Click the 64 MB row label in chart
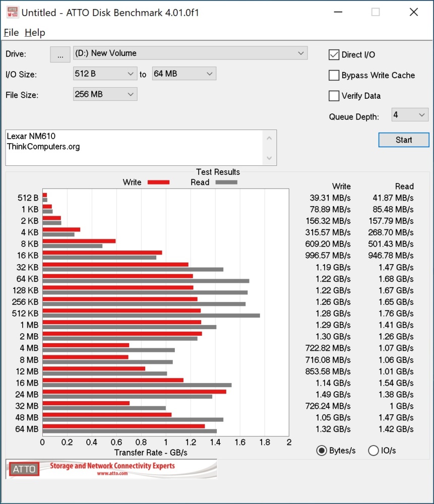The image size is (434, 504). [x=27, y=429]
